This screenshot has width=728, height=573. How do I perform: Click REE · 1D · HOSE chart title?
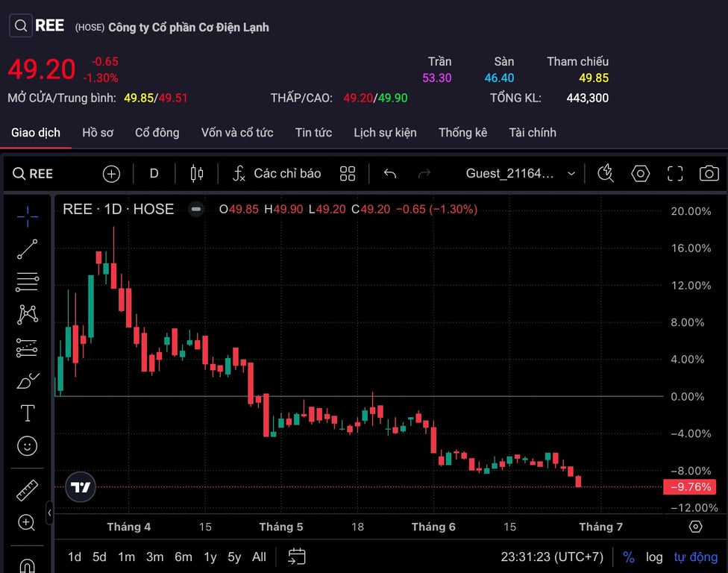(119, 210)
